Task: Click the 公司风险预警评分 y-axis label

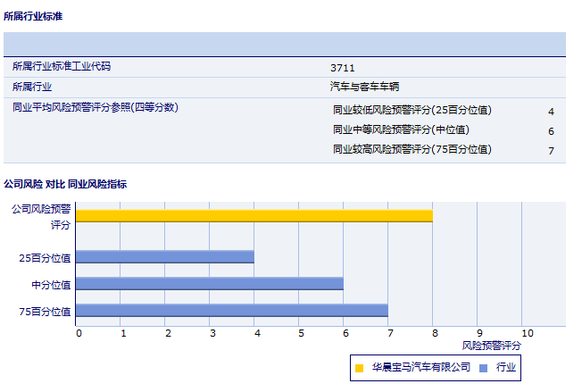Action: 42,216
